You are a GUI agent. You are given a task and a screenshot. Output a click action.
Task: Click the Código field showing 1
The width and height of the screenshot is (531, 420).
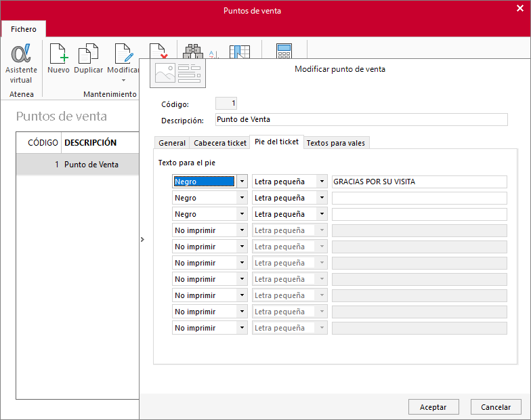click(x=226, y=103)
